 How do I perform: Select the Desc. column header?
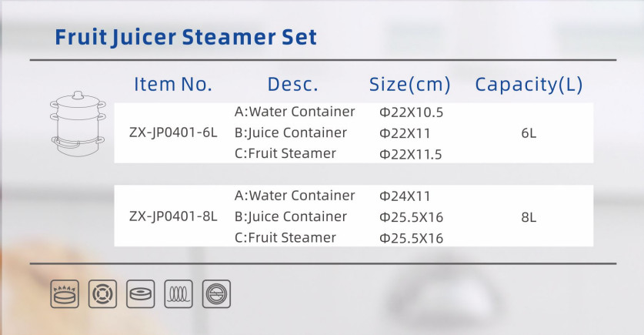(293, 84)
